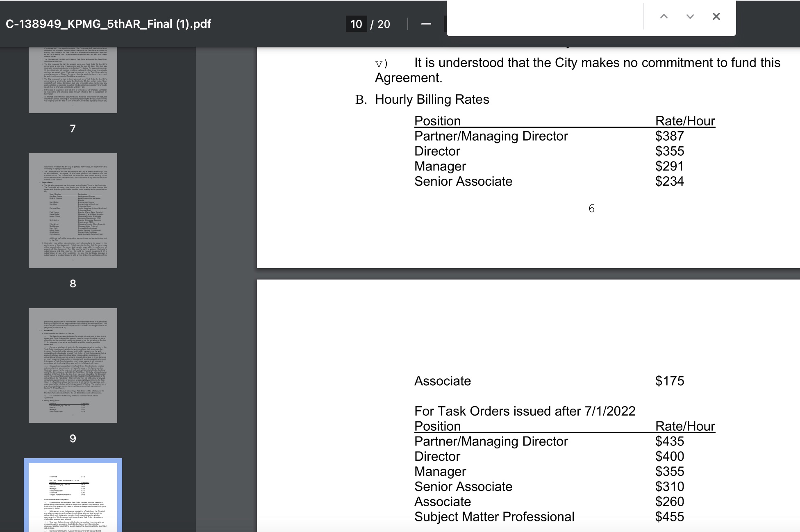Click the $455 rate value
The height and width of the screenshot is (532, 800).
point(669,517)
